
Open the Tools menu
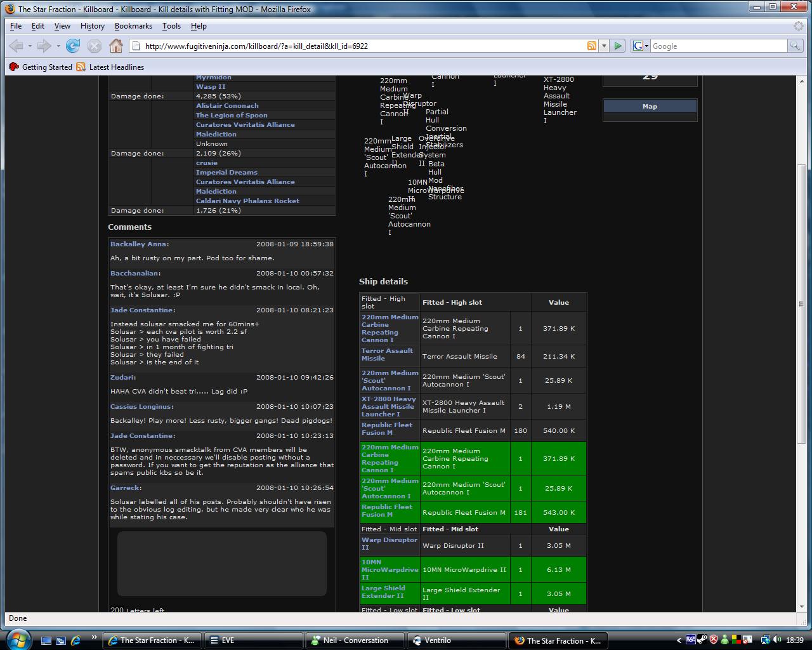point(171,26)
